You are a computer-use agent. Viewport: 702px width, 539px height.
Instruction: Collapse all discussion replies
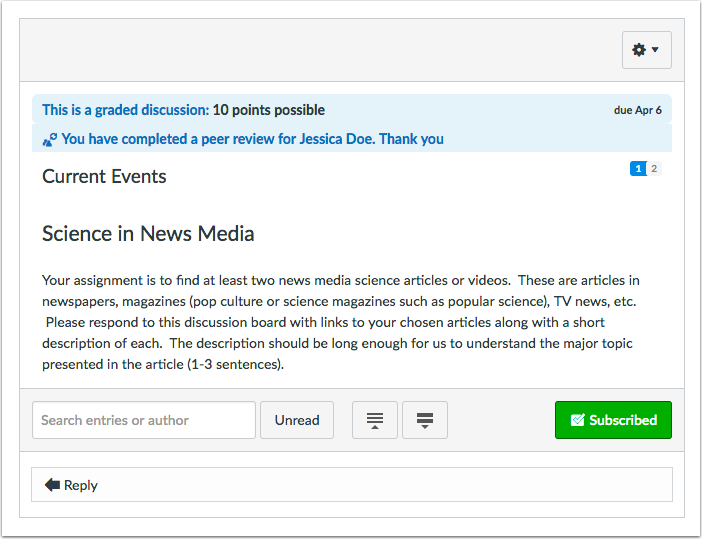pos(375,420)
